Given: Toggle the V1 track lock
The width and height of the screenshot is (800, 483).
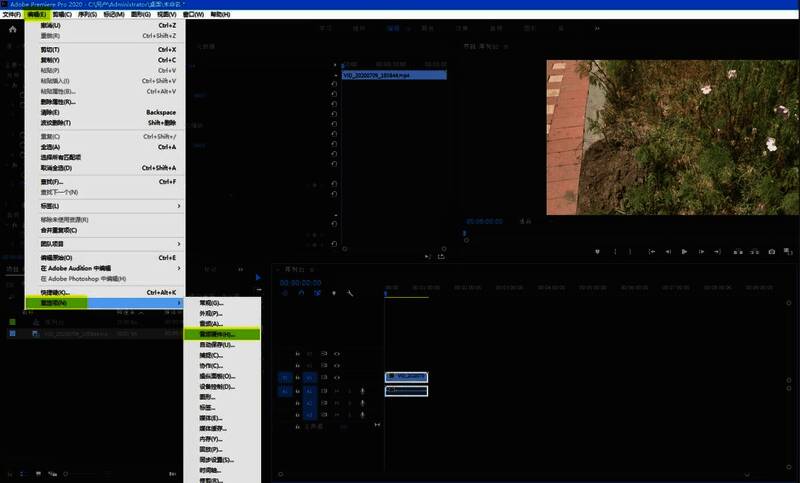Looking at the screenshot, I should (297, 377).
